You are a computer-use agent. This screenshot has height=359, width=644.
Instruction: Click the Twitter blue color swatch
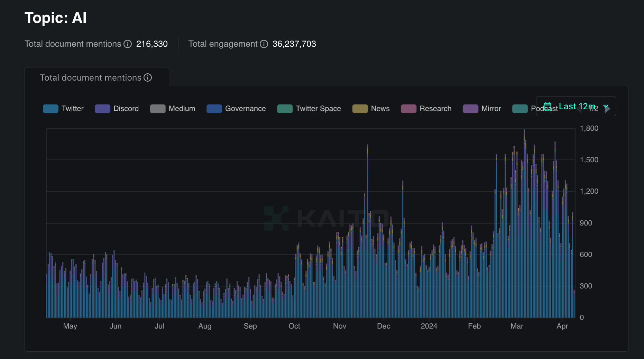(x=50, y=109)
